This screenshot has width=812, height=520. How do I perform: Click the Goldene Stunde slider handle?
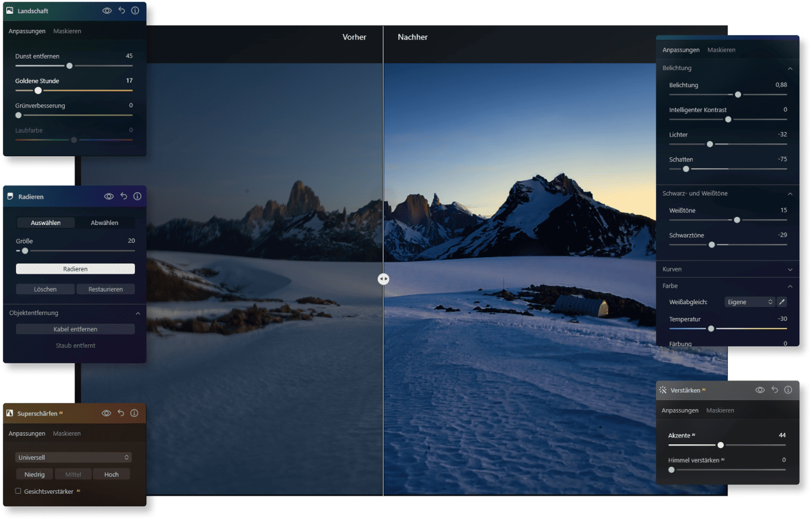38,91
